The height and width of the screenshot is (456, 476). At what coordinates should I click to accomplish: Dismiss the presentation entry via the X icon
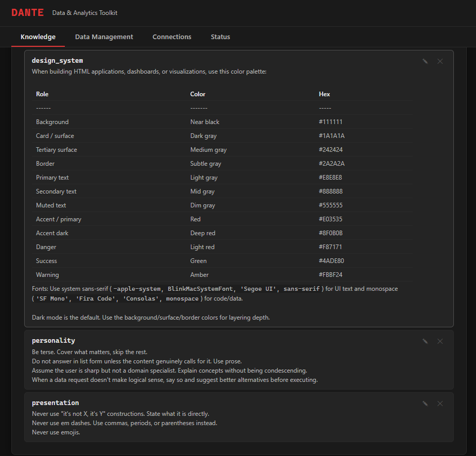(440, 403)
